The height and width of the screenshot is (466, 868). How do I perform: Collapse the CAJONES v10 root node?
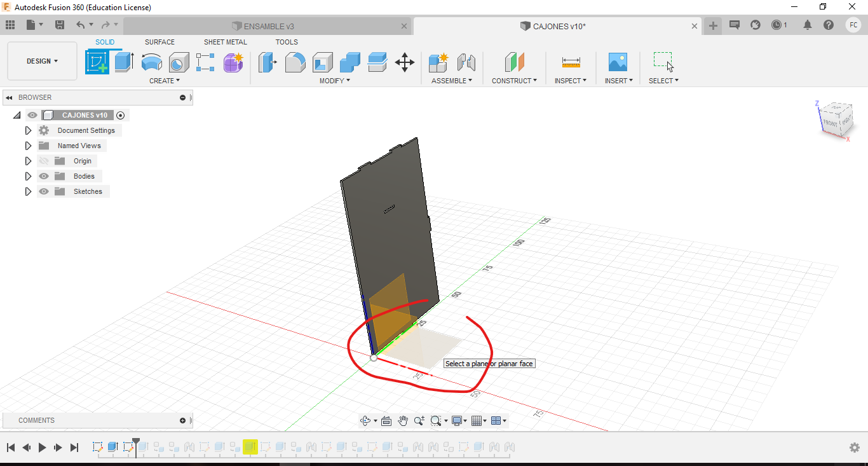point(17,115)
